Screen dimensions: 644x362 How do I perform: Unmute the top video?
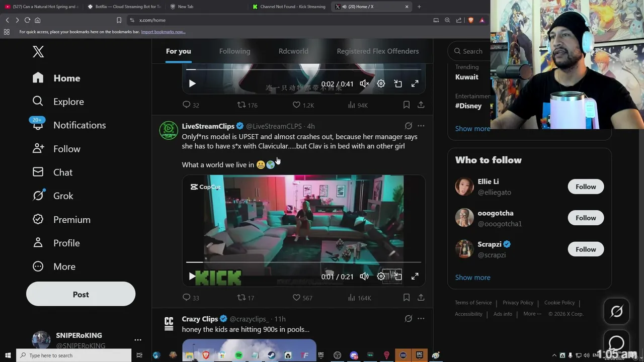(364, 84)
